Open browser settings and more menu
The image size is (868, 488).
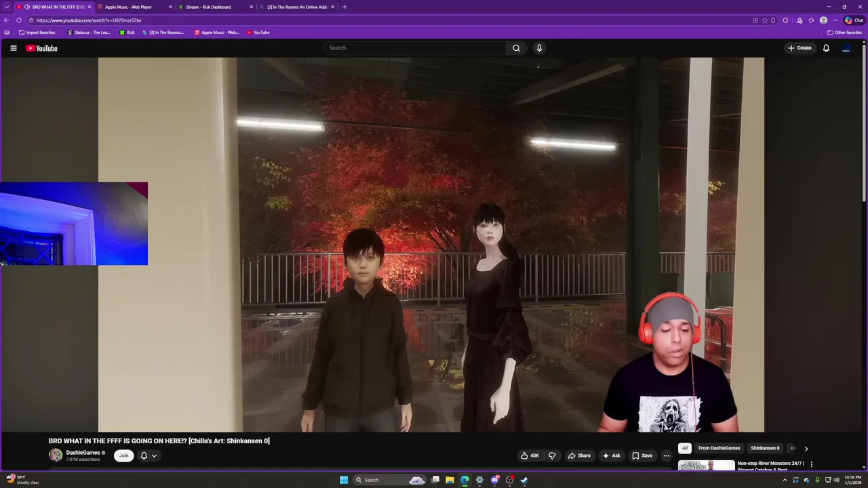pyautogui.click(x=835, y=20)
